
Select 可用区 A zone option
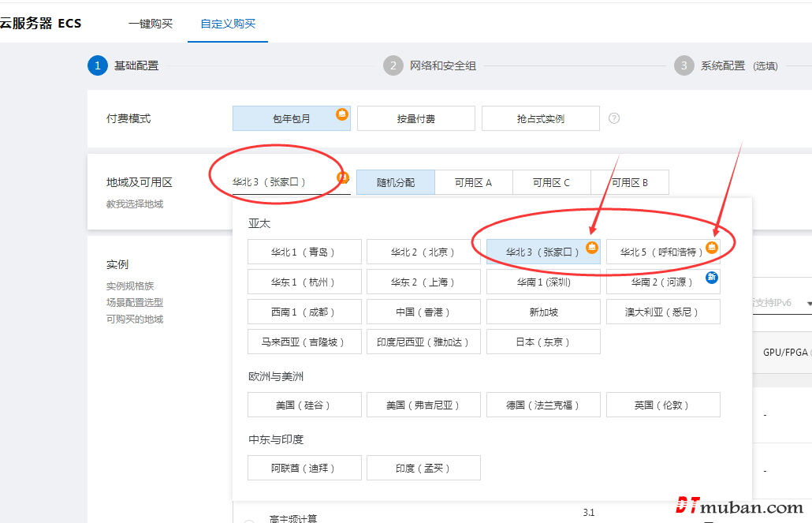click(x=473, y=182)
